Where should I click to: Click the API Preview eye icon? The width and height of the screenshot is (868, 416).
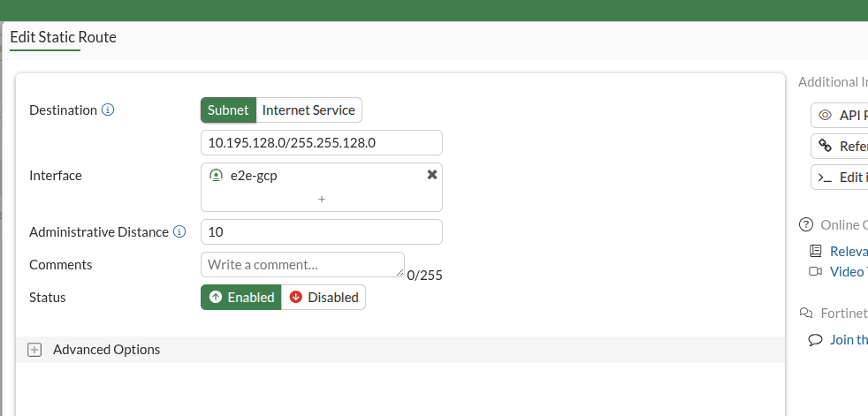[x=825, y=115]
